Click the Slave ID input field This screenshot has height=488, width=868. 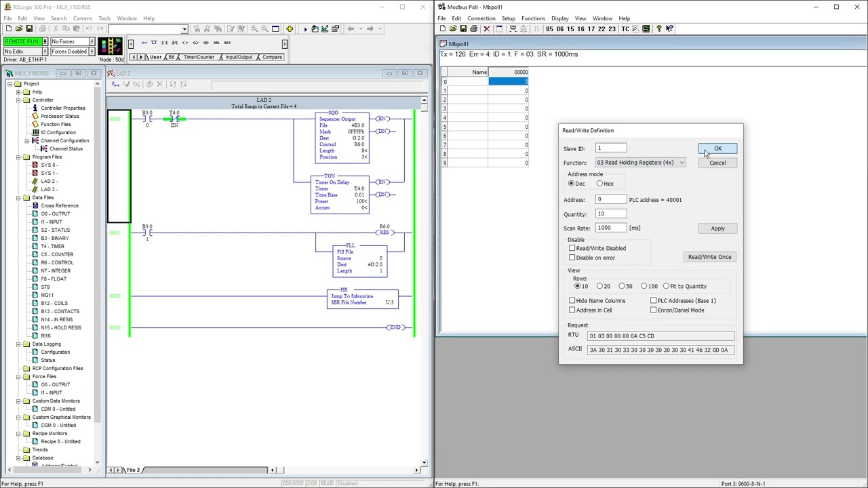tap(610, 148)
